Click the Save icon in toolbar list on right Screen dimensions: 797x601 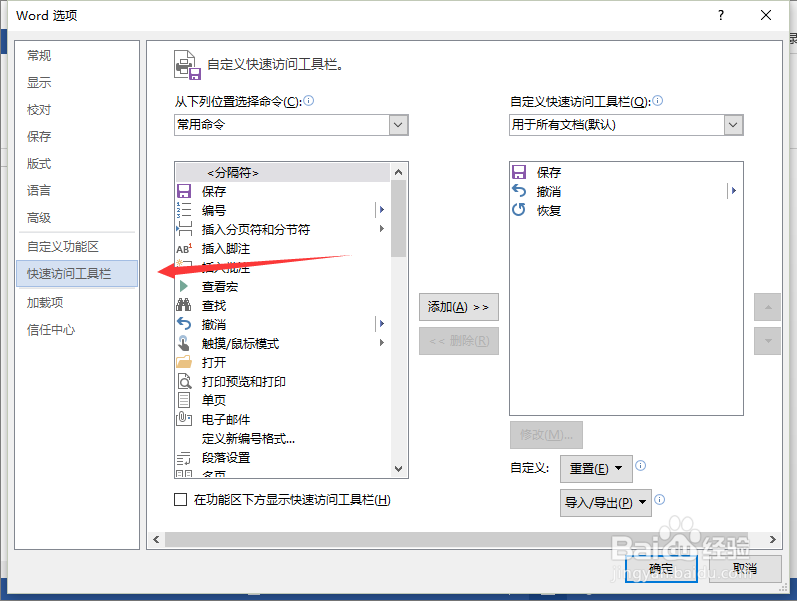coord(519,172)
